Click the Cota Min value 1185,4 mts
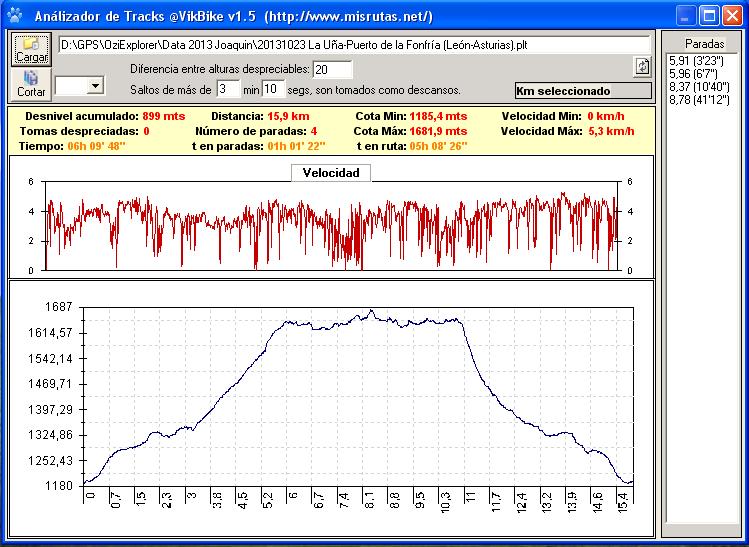This screenshot has height=547, width=749. [x=438, y=116]
